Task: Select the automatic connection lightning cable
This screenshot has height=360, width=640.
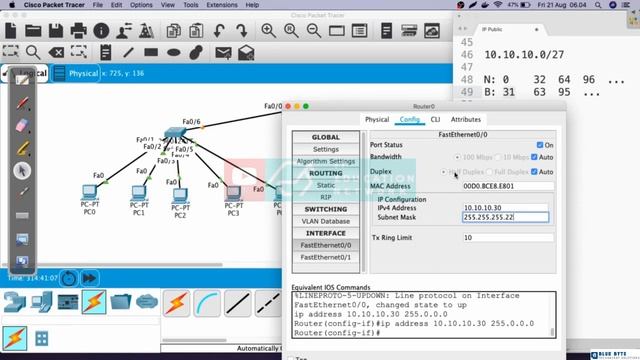Action: click(176, 304)
